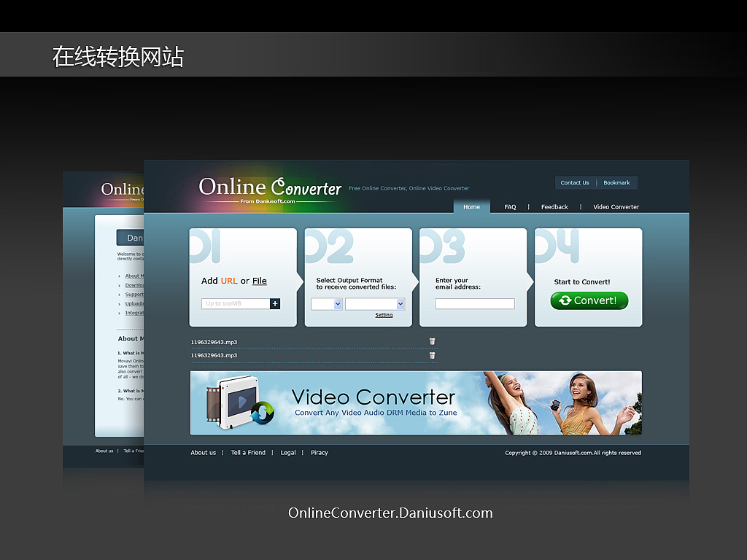The height and width of the screenshot is (560, 747).
Task: Click the plus icon beside upload field
Action: 275,303
